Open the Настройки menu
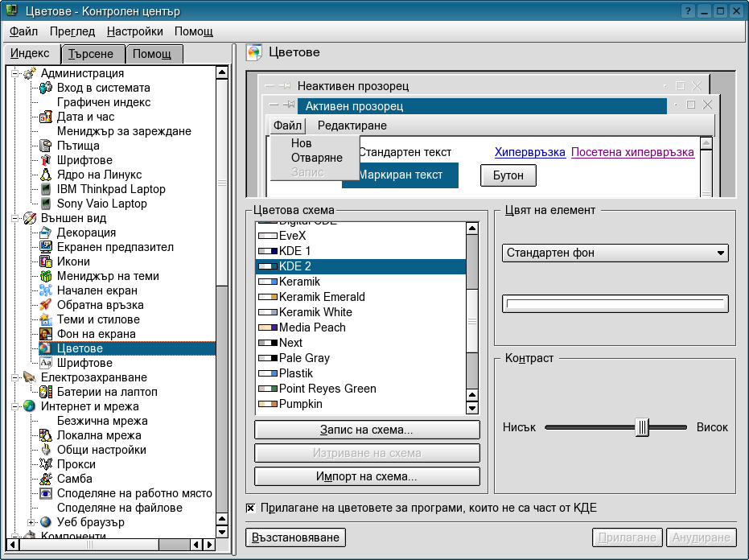Screen dimensions: 749x560 coord(134,31)
